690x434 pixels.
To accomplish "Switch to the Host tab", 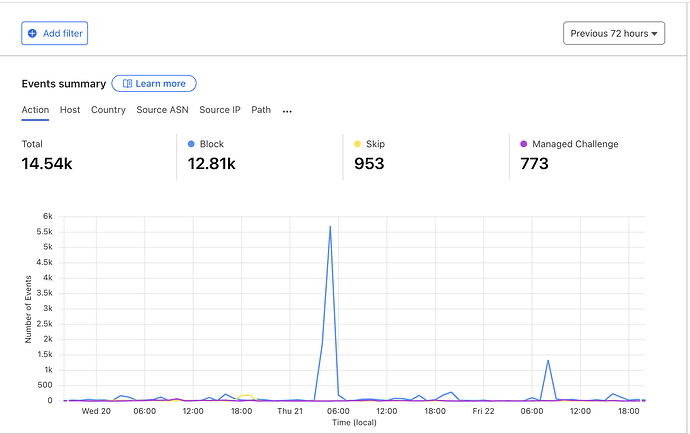I will click(x=70, y=110).
